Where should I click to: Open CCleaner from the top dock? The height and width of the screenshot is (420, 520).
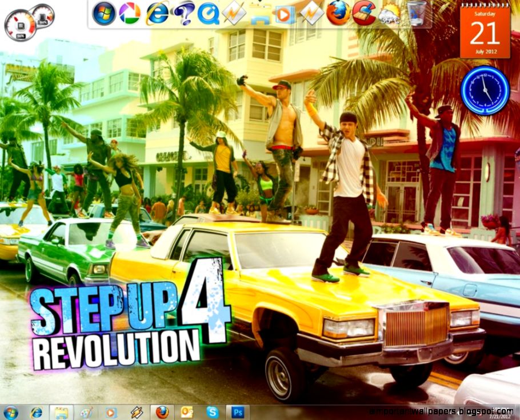pyautogui.click(x=365, y=13)
